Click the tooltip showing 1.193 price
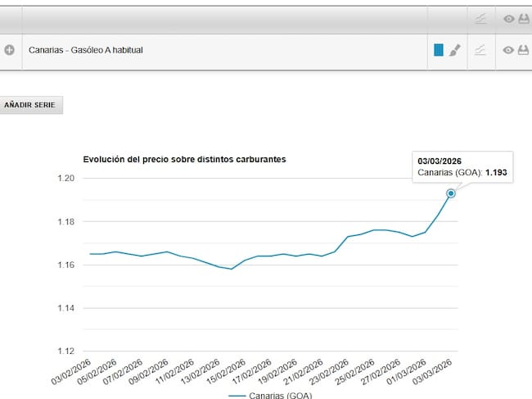This screenshot has width=532, height=399. (x=462, y=167)
